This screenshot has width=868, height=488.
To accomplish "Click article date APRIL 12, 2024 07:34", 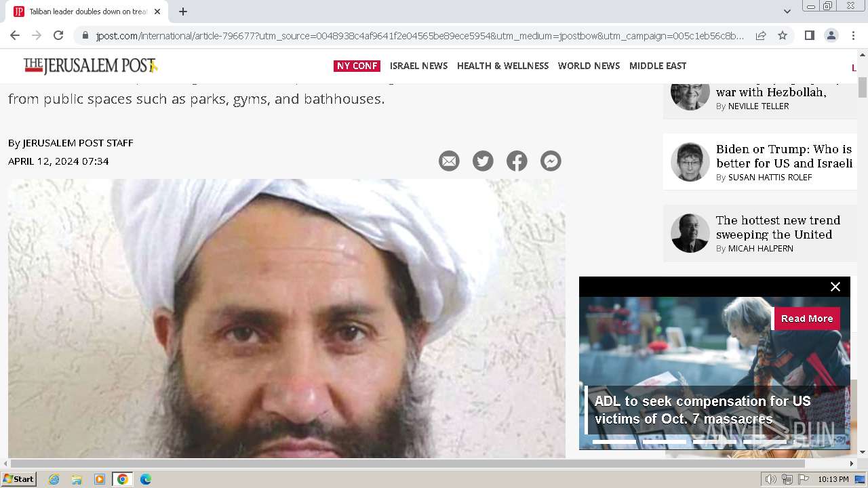I will point(58,161).
